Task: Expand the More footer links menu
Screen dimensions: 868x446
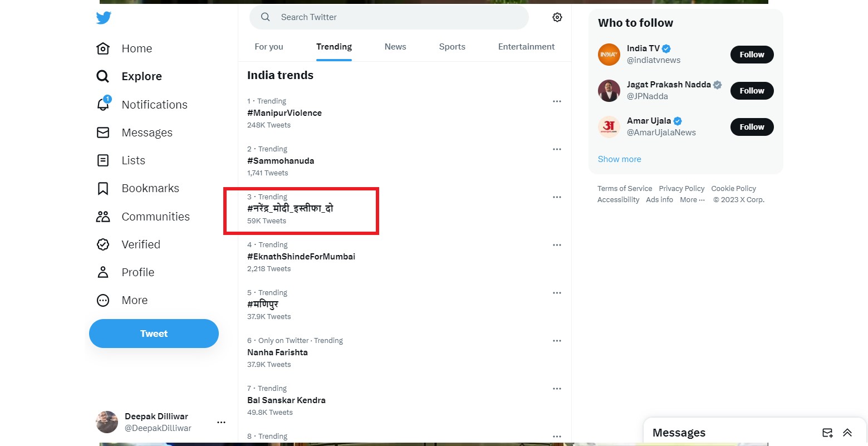Action: (692, 200)
